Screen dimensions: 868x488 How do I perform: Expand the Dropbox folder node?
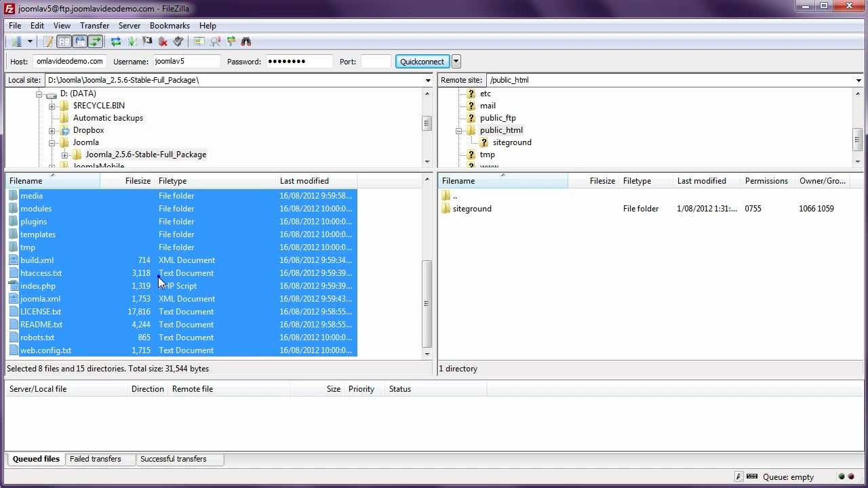click(x=52, y=130)
